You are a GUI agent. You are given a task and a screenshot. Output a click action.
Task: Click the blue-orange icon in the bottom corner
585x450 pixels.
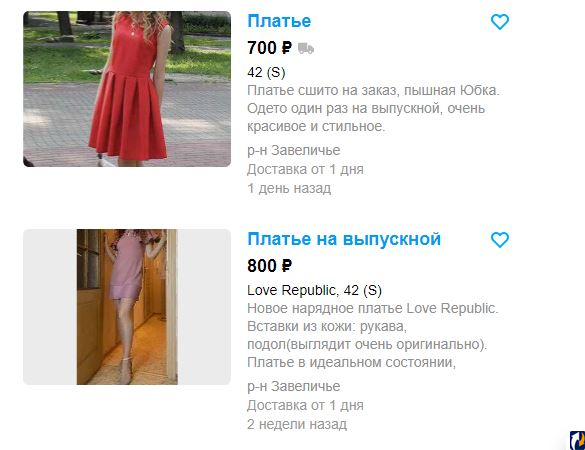pos(578,440)
